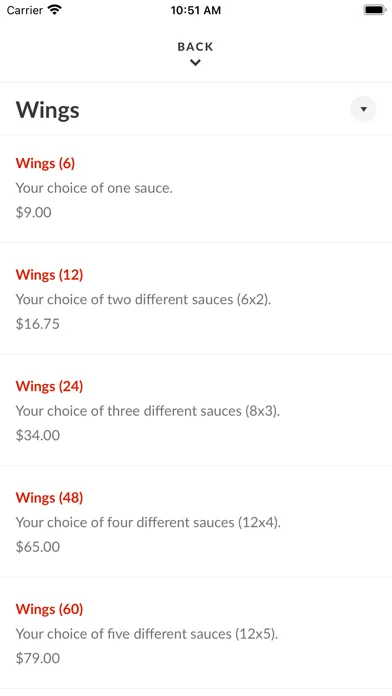Image resolution: width=392 pixels, height=696 pixels.
Task: Select the three different sauces (8x3) description
Action: click(x=148, y=411)
